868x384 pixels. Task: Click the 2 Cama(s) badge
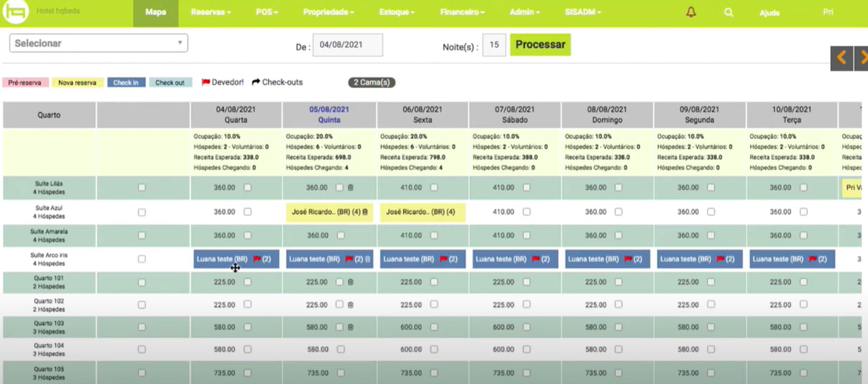point(372,82)
